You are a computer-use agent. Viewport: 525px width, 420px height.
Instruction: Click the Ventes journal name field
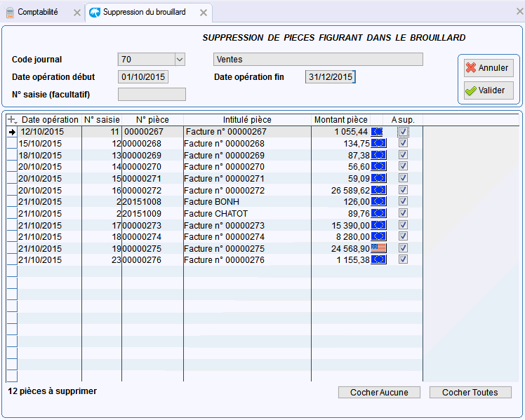(318, 60)
